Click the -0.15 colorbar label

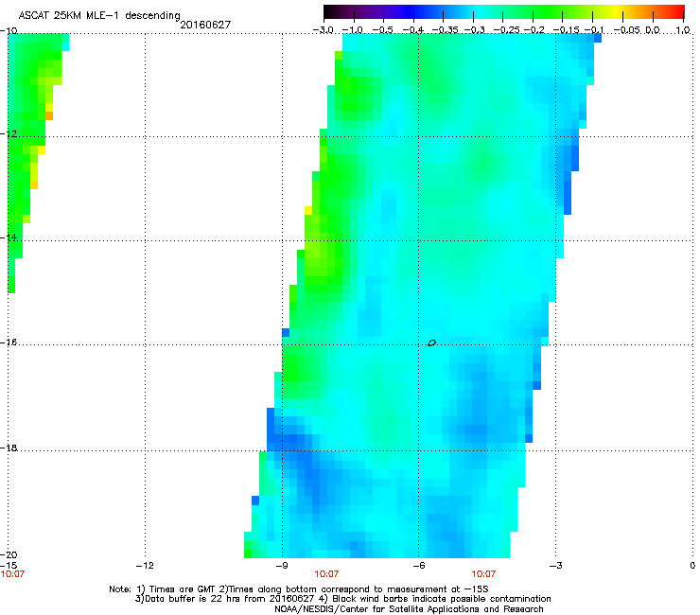tap(566, 30)
